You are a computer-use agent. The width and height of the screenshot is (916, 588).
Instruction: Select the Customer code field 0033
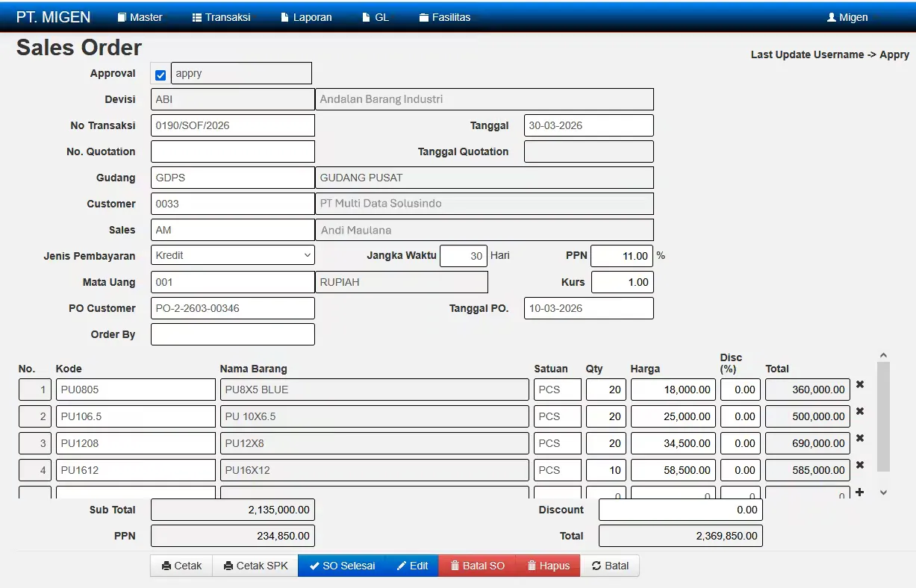(233, 204)
